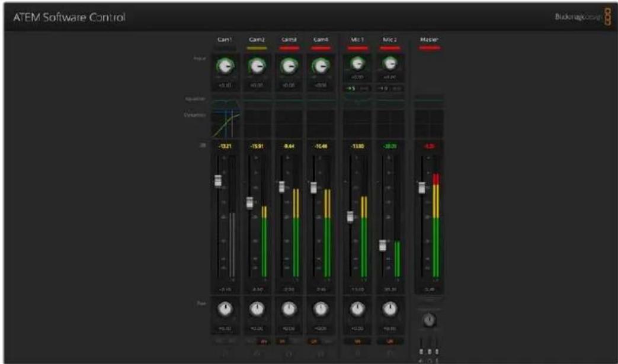Click the Master monitor level knob
The height and width of the screenshot is (364, 618).
[429, 321]
